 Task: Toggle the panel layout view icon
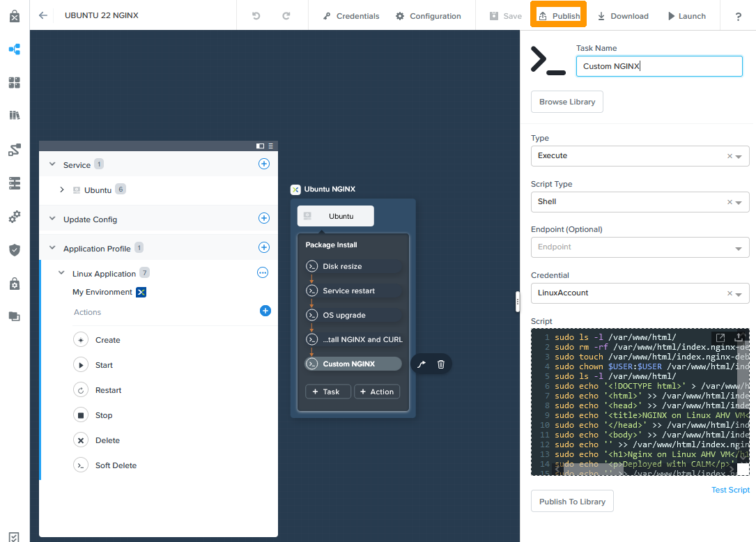pos(260,146)
